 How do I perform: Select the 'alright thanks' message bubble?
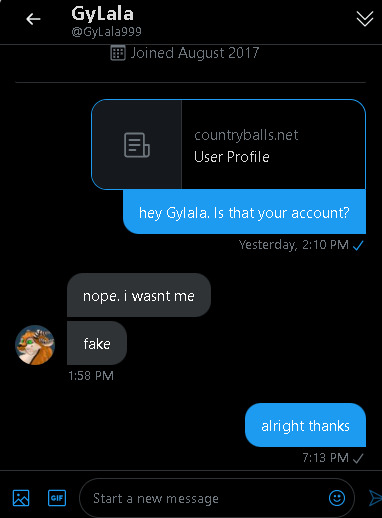pyautogui.click(x=305, y=425)
